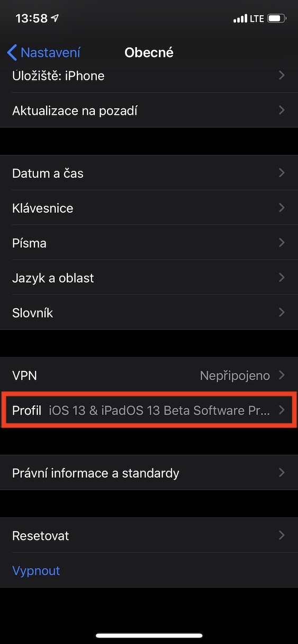The width and height of the screenshot is (298, 644).
Task: Expand the Písma row chevron
Action: point(282,243)
